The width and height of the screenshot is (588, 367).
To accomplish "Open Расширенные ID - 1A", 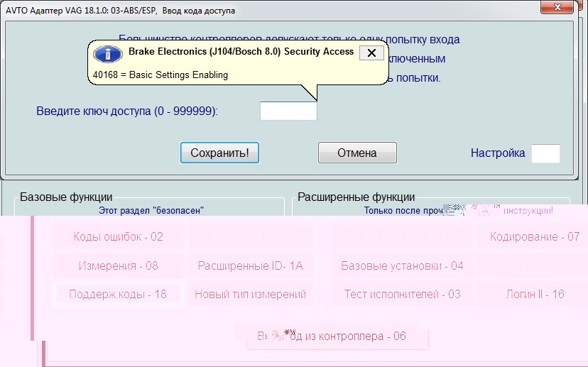I will click(250, 266).
